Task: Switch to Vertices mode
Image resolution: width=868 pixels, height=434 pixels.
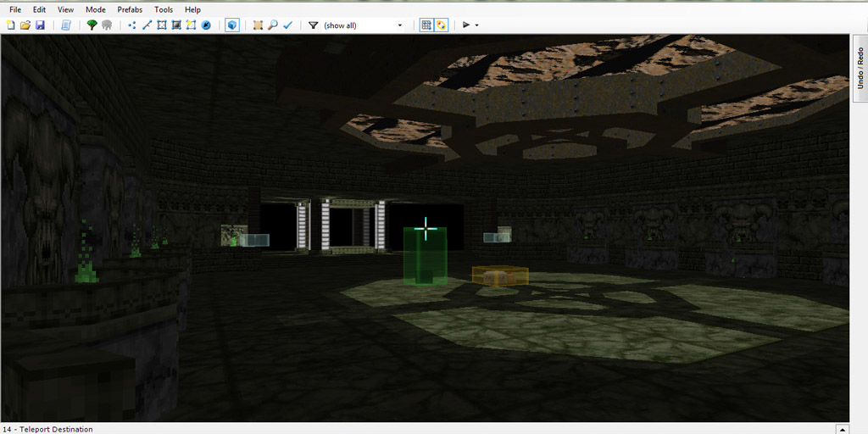Action: tap(131, 25)
